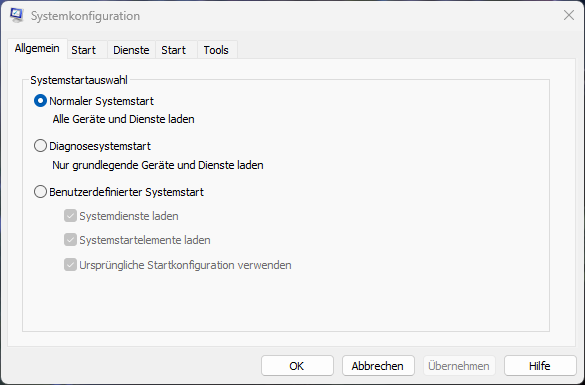Open the Start tab between Dienste and Tools
This screenshot has width=585, height=385.
coord(173,50)
